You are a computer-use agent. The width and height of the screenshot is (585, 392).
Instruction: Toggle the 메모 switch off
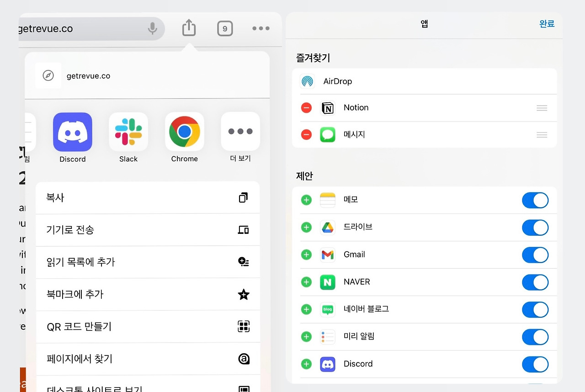tap(535, 200)
